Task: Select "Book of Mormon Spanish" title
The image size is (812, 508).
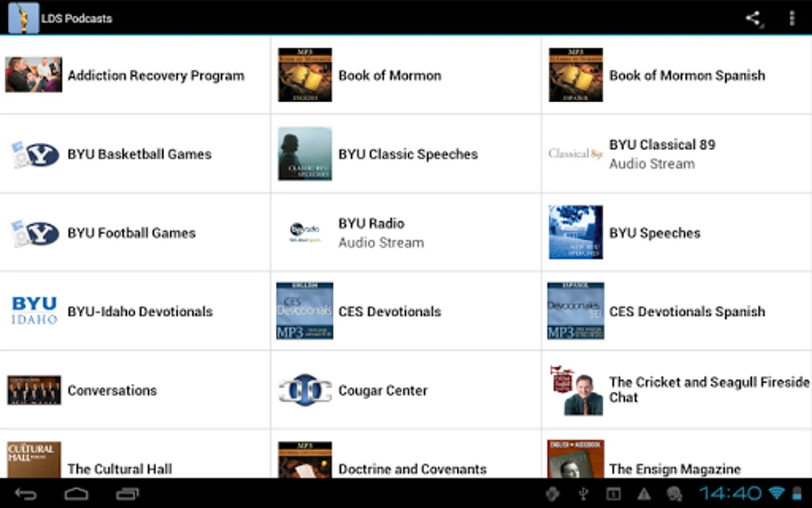Action: point(687,76)
